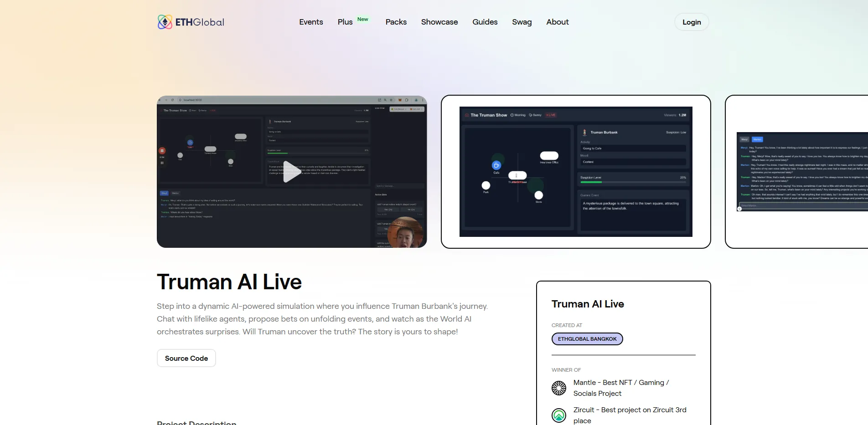
Task: Click the green Suspicion Level progress bar
Action: click(x=278, y=153)
